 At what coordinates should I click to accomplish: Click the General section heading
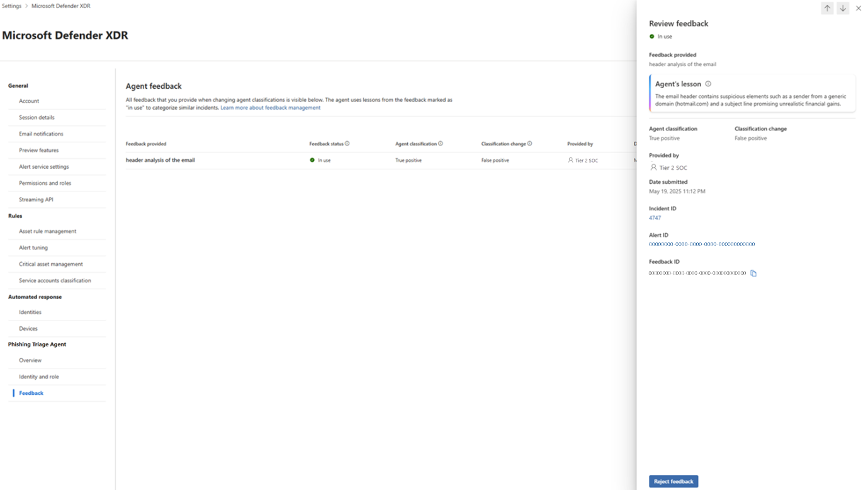pyautogui.click(x=18, y=86)
